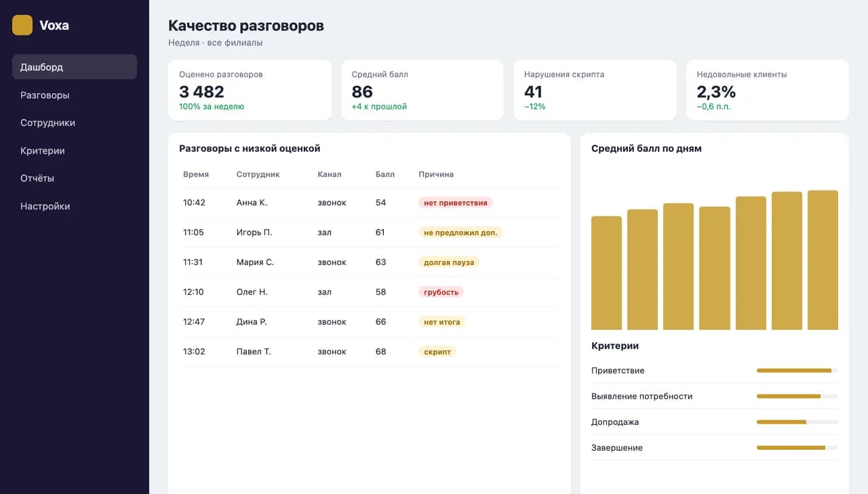The image size is (868, 494).
Task: Go to Разговоры in the sidebar
Action: [x=75, y=95]
